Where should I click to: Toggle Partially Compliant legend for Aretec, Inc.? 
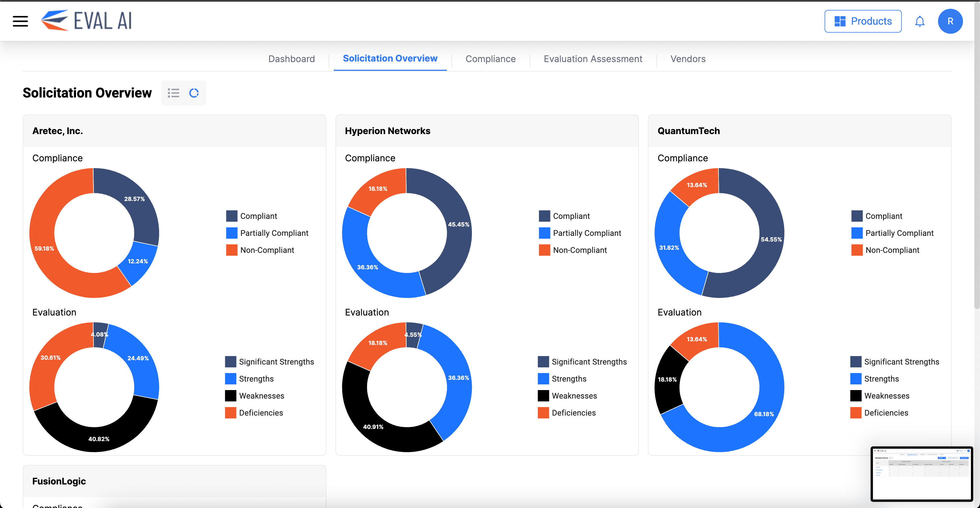267,233
